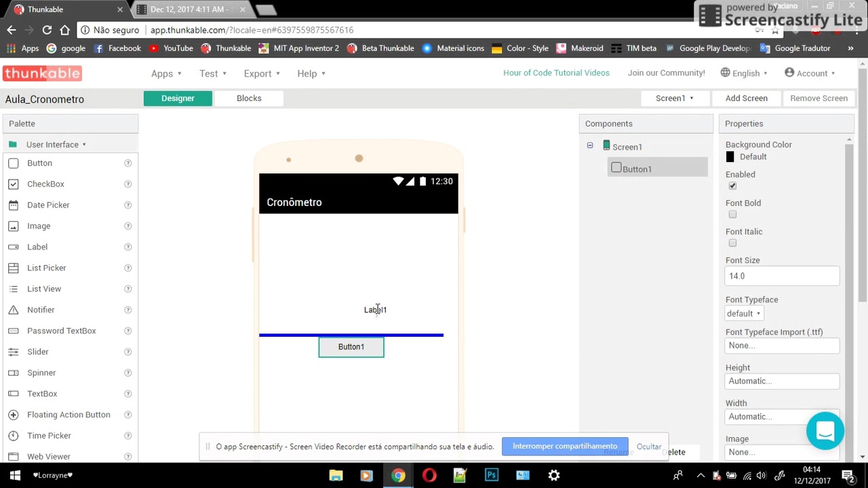Screen dimensions: 868x488
Task: Go to browser home page
Action: click(x=64, y=30)
